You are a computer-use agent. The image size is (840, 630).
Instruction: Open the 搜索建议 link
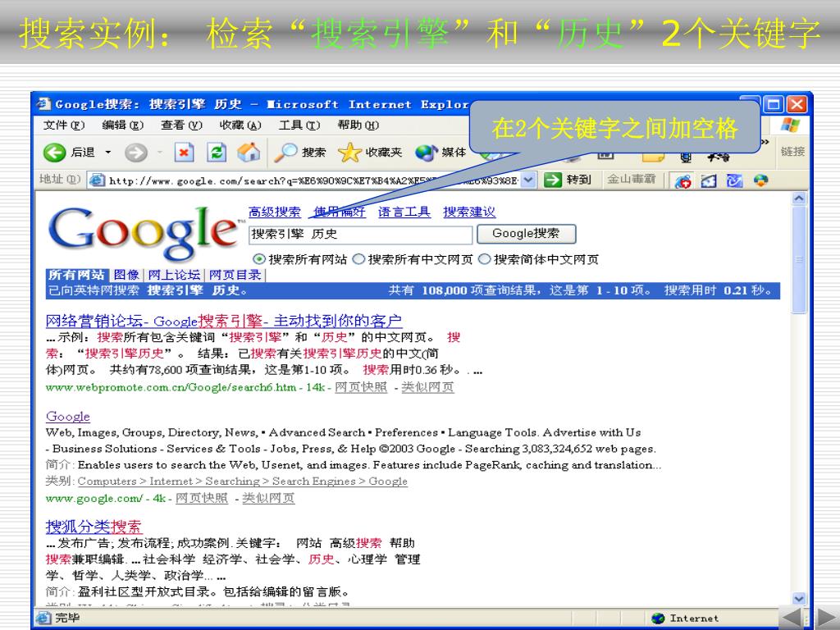469,212
